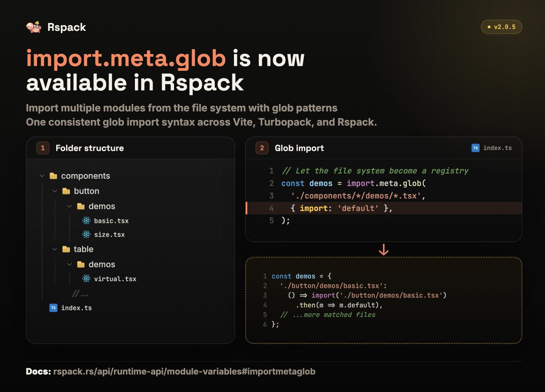Open basic.tsx in the folder tree
This screenshot has height=392, width=545.
point(111,221)
